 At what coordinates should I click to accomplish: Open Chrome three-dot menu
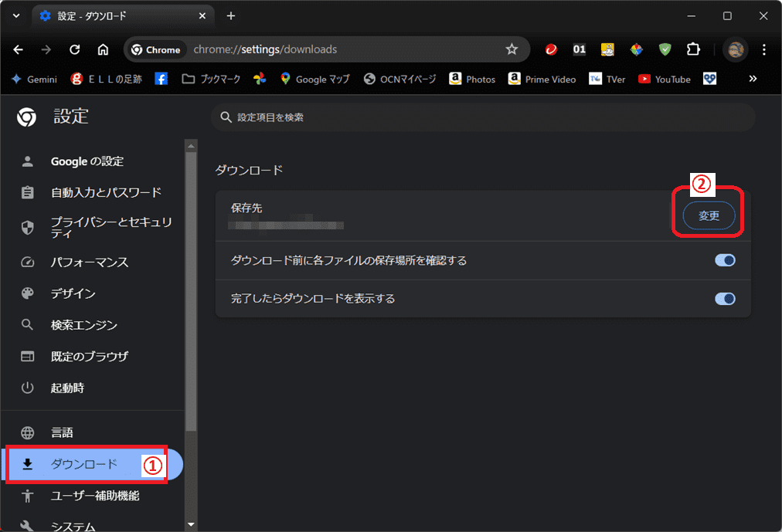[763, 49]
